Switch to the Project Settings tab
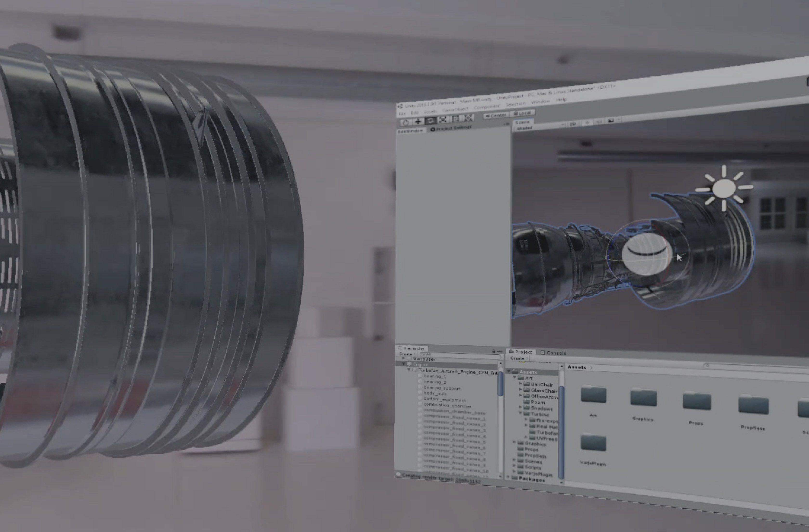This screenshot has height=532, width=809. [x=451, y=128]
